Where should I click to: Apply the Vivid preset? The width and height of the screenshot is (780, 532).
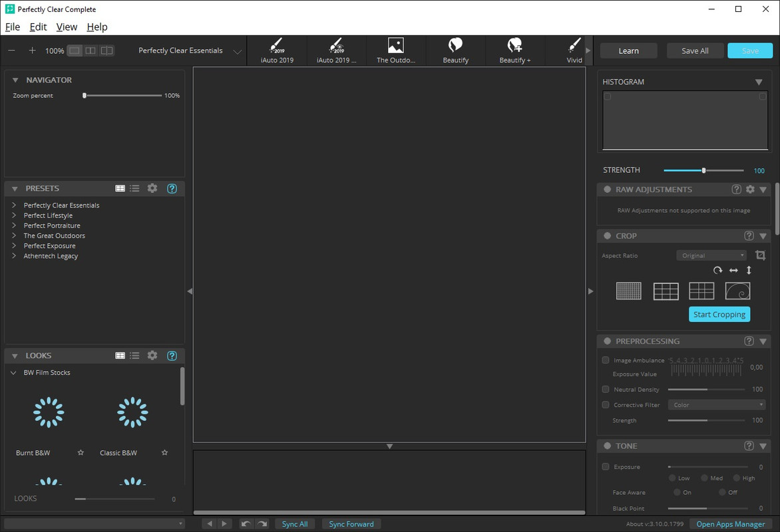coord(574,51)
